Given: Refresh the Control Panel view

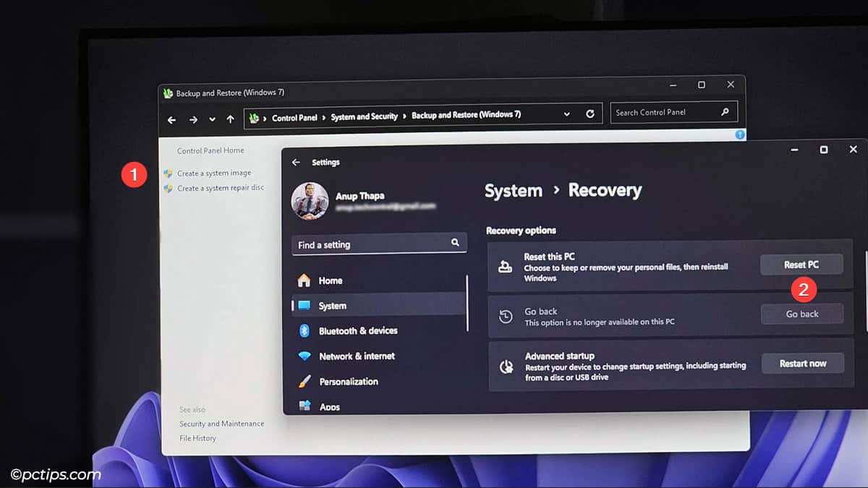Looking at the screenshot, I should click(x=590, y=114).
